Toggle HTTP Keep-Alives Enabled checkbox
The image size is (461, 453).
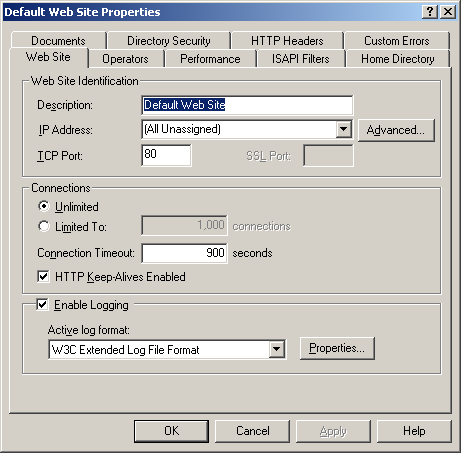[43, 276]
